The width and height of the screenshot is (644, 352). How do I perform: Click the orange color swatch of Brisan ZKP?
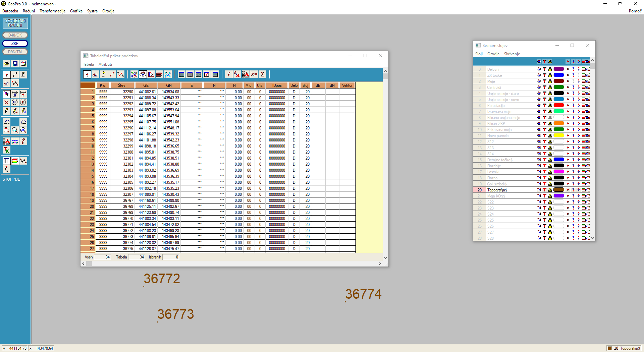pos(558,124)
